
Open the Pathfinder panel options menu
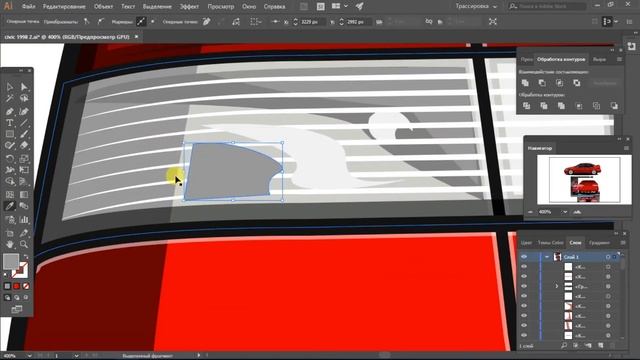point(619,59)
